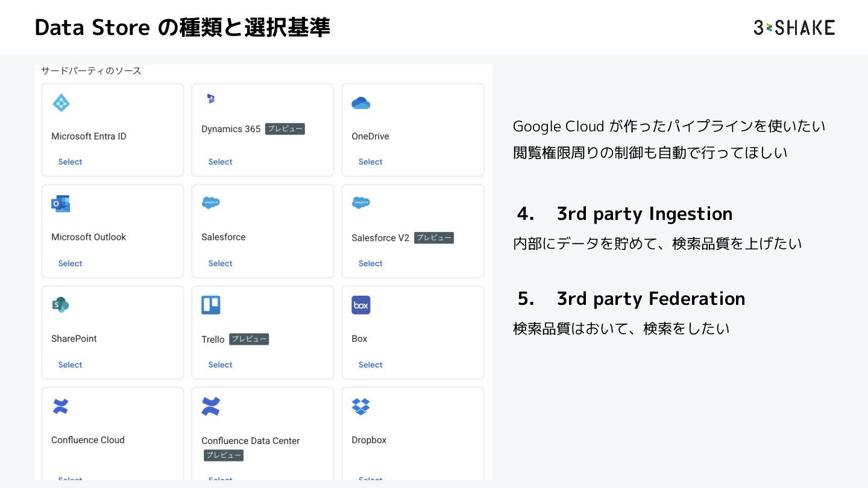Click the Salesforce V2 label
The width and height of the screenshot is (868, 488).
pos(380,238)
